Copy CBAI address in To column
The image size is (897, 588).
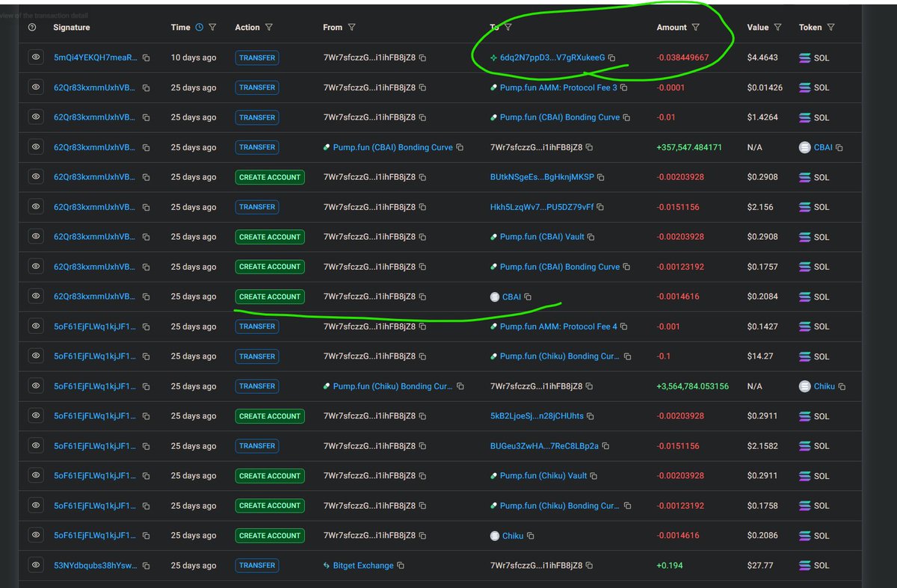528,297
